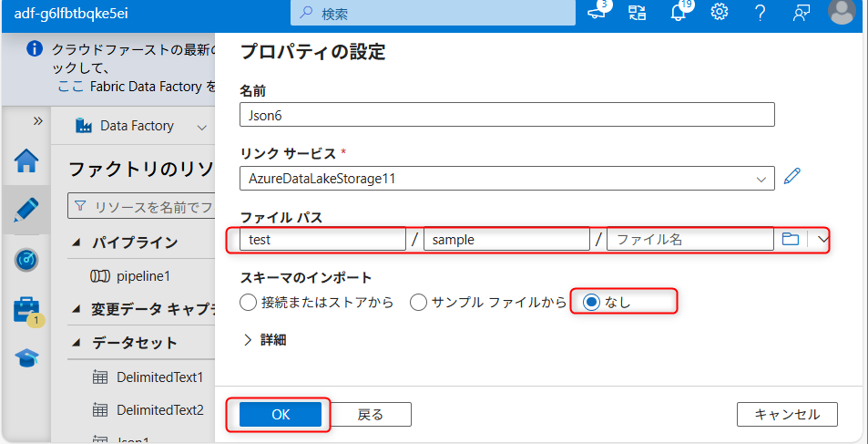Select the Author pencil icon in sidebar
Image resolution: width=868 pixels, height=444 pixels.
(x=26, y=210)
